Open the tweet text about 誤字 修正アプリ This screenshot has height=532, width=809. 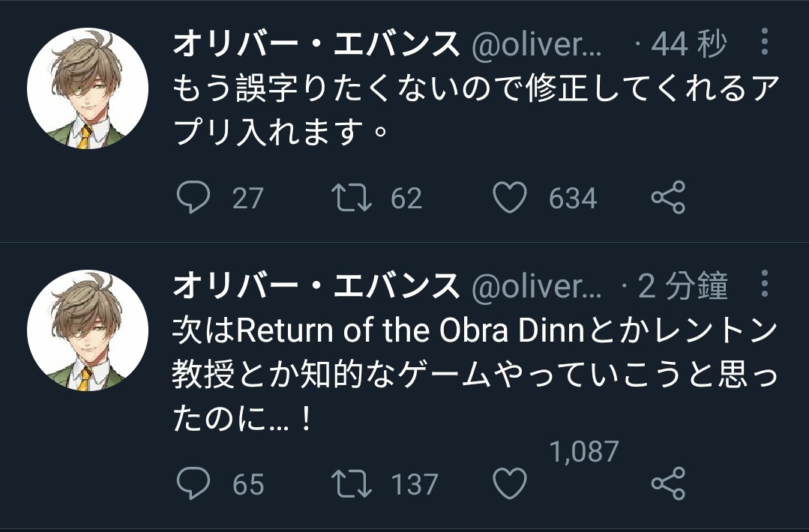(x=475, y=110)
